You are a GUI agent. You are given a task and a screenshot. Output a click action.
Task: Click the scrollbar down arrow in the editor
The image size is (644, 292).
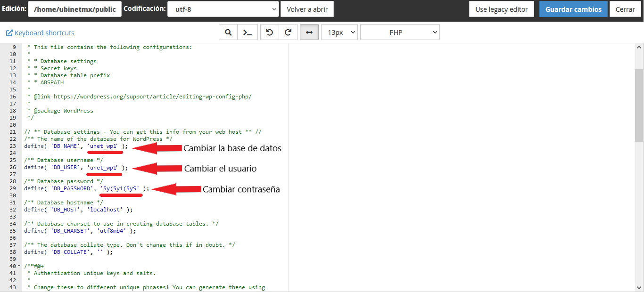[639, 287]
